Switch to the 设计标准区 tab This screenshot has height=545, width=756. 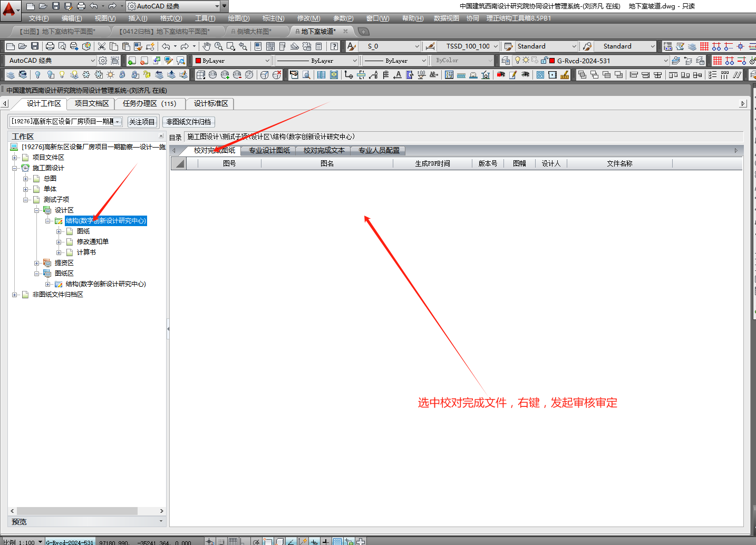[x=211, y=104]
